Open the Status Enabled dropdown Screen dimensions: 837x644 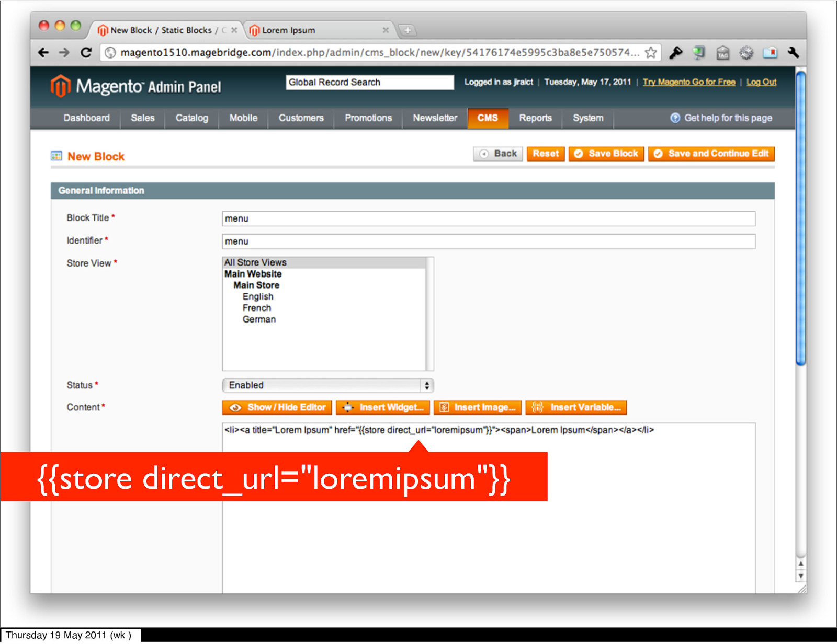tap(328, 385)
